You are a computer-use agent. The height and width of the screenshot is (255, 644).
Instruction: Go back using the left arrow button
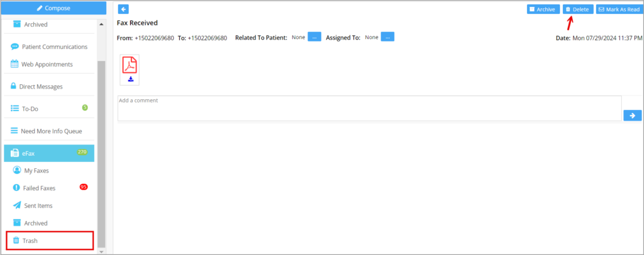click(123, 9)
